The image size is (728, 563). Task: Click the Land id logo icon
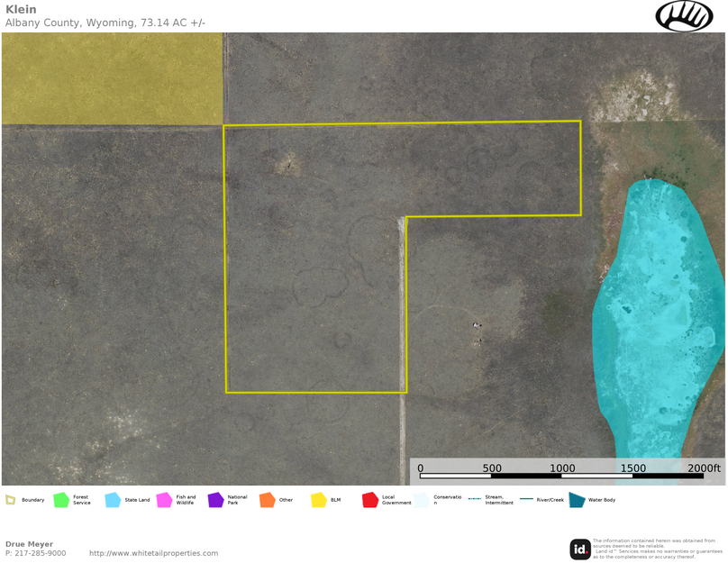[580, 549]
